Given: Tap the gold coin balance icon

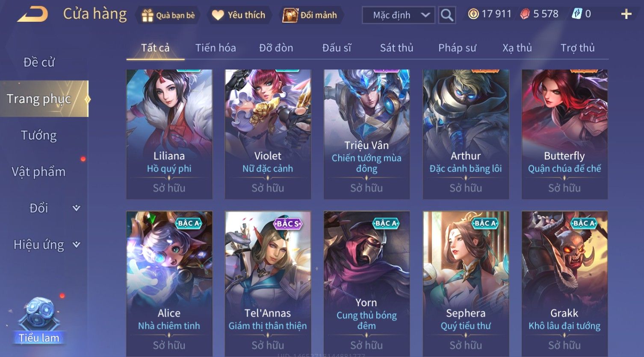Looking at the screenshot, I should tap(473, 14).
